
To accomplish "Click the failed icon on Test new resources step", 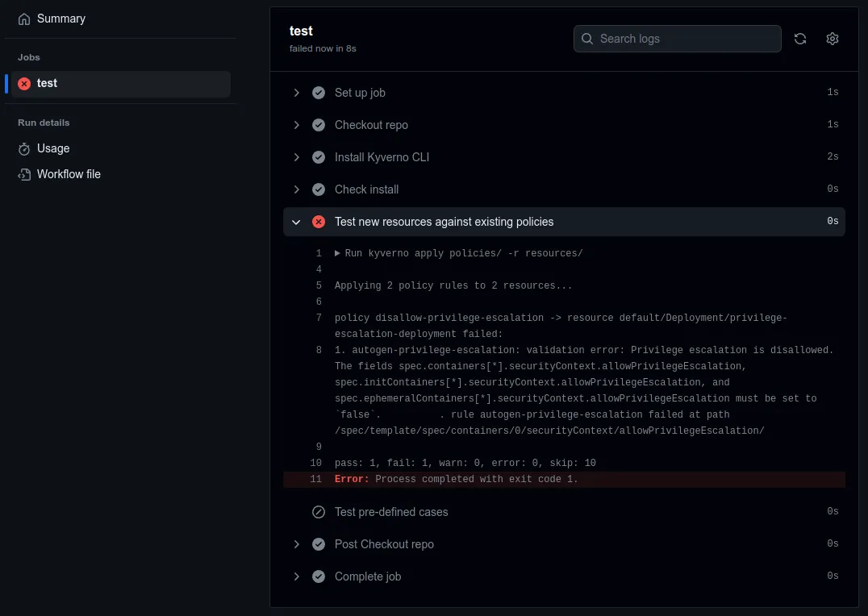I will (x=319, y=222).
